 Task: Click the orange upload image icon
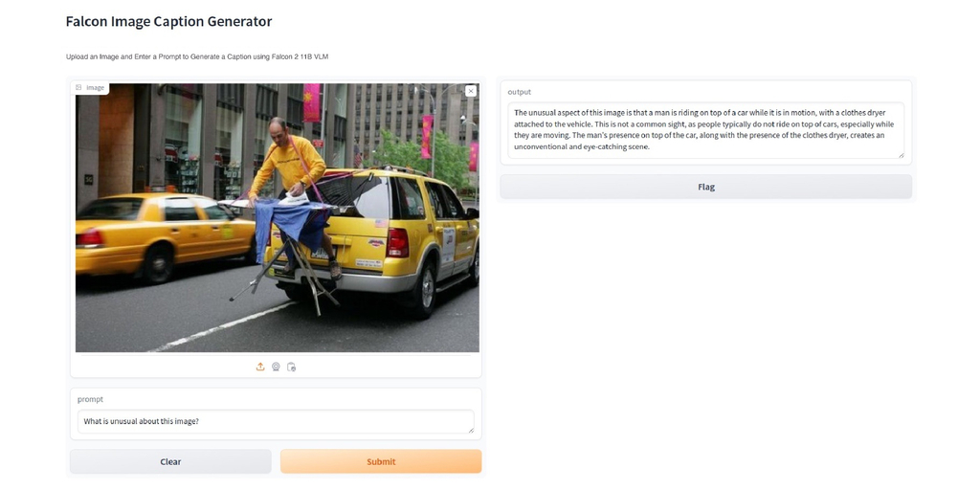260,367
